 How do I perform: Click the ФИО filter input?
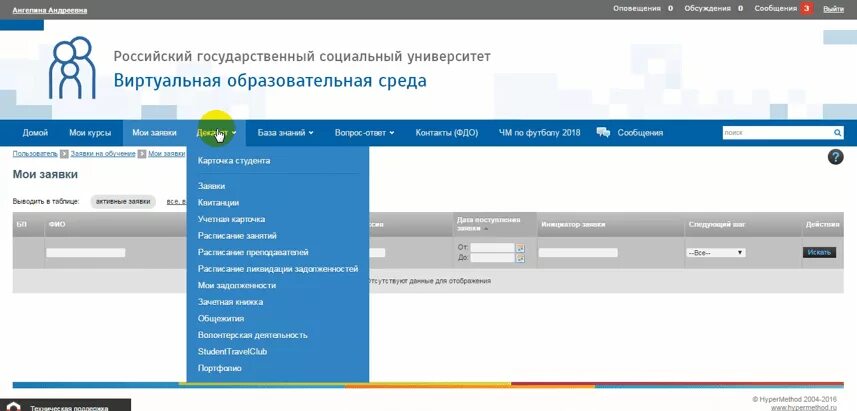click(86, 253)
